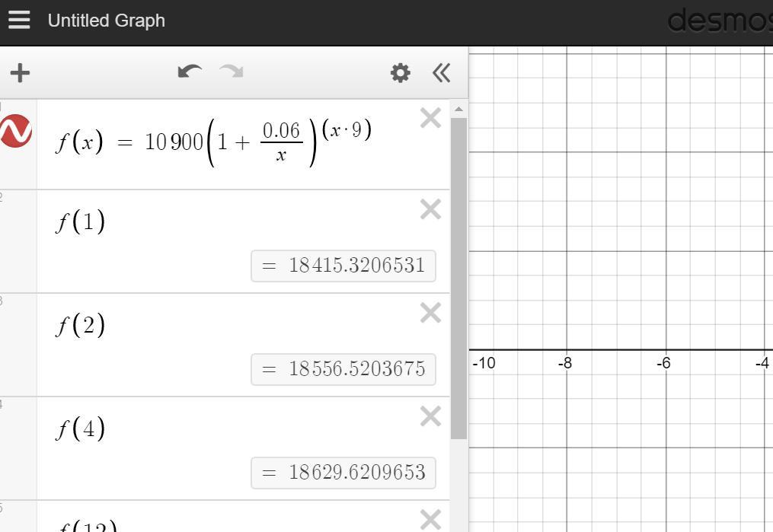Click the exponent (x·9) in f(x)
Image resolution: width=773 pixels, height=532 pixels.
[x=347, y=130]
